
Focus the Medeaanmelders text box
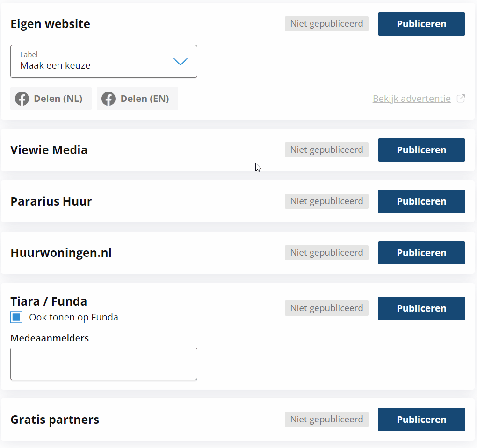[x=104, y=364]
